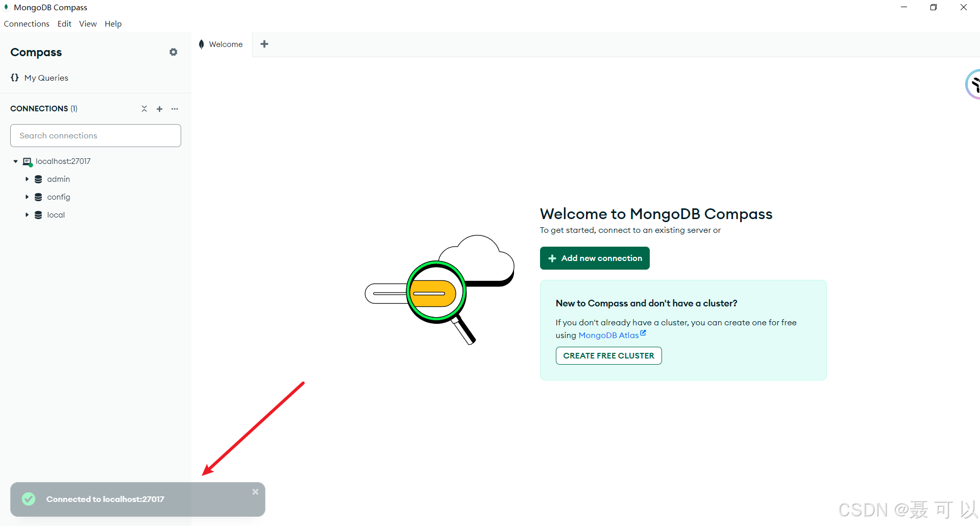980x526 pixels.
Task: Select the admin database name
Action: (x=58, y=179)
